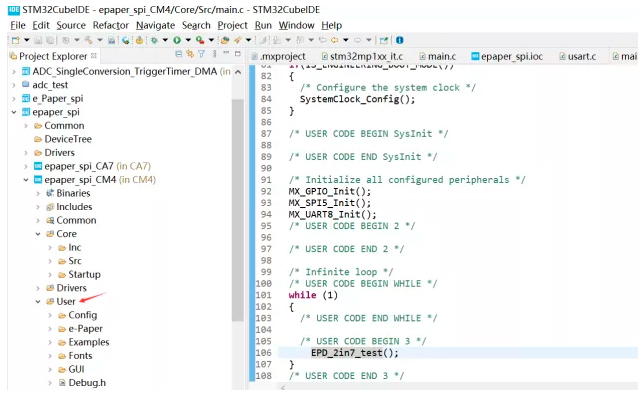Viewport: 642px width, 395px height.
Task: Expand the epaper_spi_CA7 sub-project
Action: (26, 166)
